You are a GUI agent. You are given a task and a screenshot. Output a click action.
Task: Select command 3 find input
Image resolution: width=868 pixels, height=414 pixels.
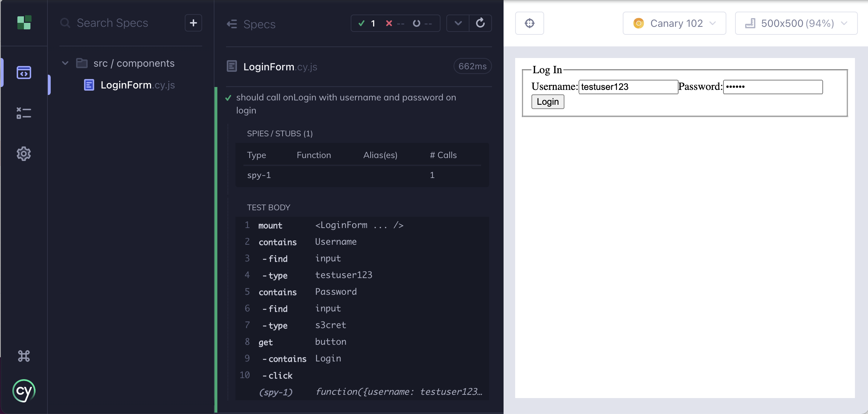(362, 258)
